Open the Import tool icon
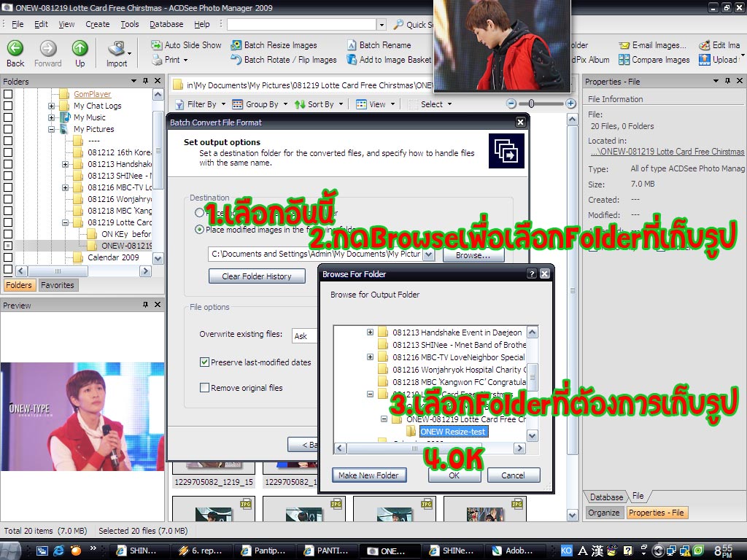Screen dimensions: 747x560 click(x=116, y=49)
